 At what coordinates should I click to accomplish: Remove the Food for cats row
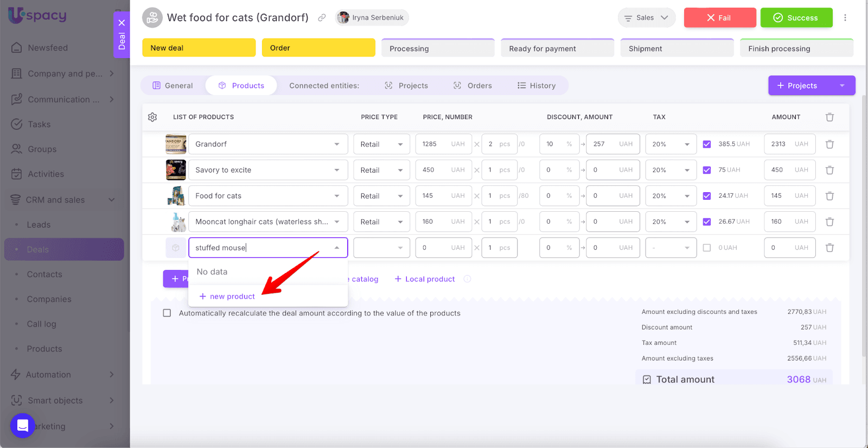(x=829, y=196)
